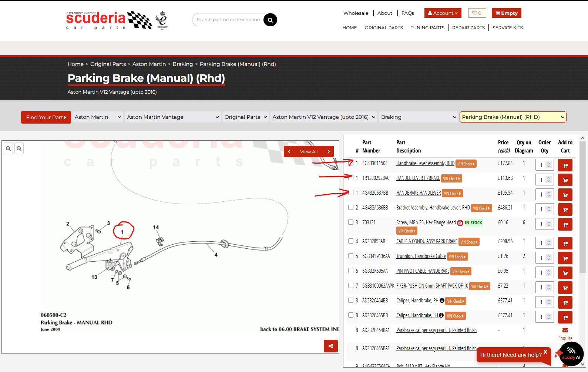Zoom in on the parts diagram

coord(9,149)
